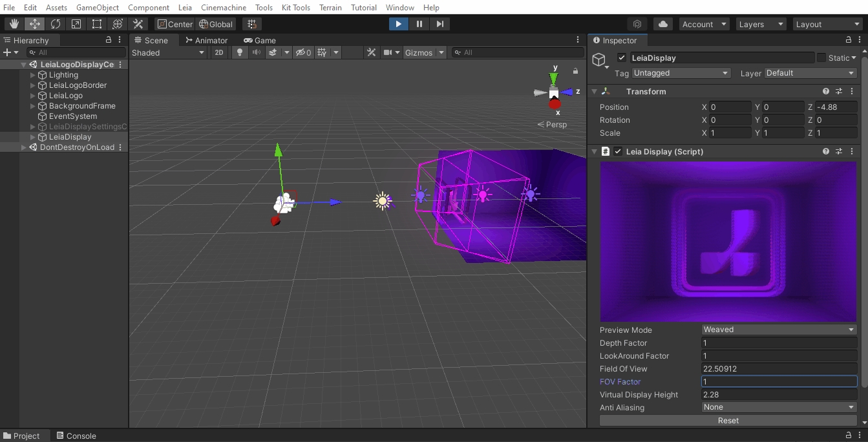Expand the LeiaLogoBorder tree item

33,85
